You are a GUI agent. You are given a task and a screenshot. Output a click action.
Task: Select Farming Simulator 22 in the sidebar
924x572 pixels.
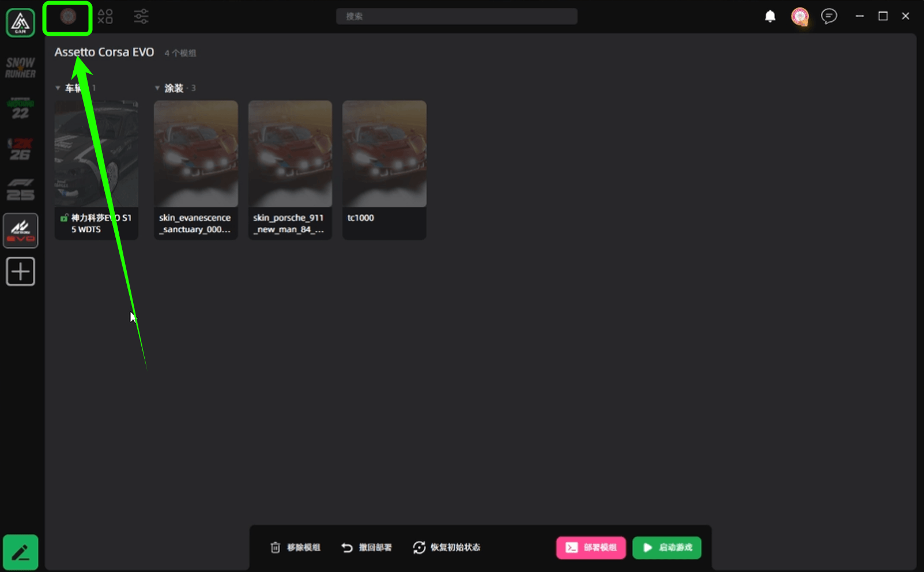pyautogui.click(x=20, y=108)
